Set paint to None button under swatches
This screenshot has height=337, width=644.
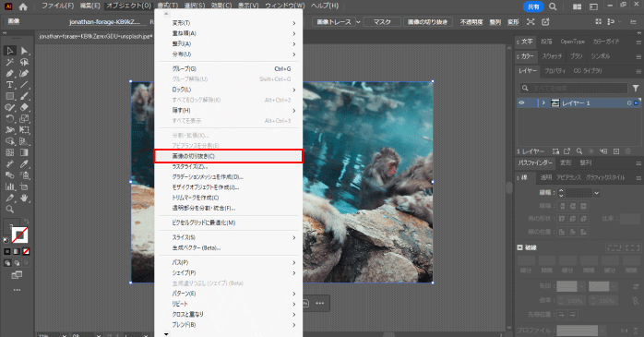coord(26,251)
